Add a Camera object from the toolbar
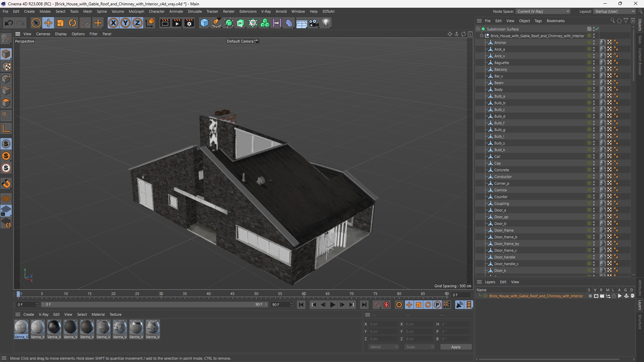 (314, 23)
